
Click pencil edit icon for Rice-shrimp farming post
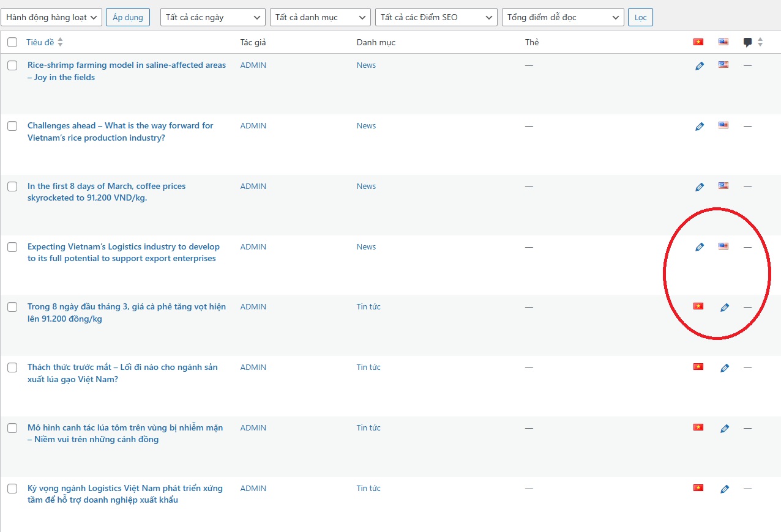pyautogui.click(x=700, y=66)
